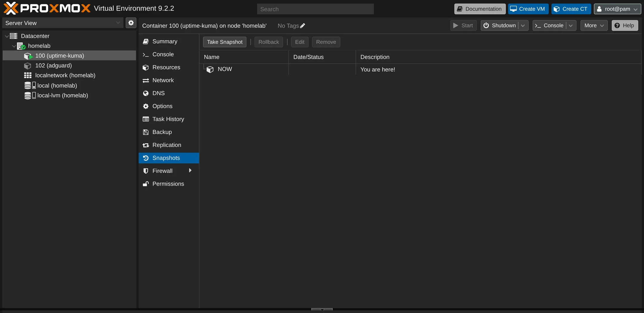Select the Snapshots tab
Screen dimensions: 644x313
pyautogui.click(x=169, y=158)
